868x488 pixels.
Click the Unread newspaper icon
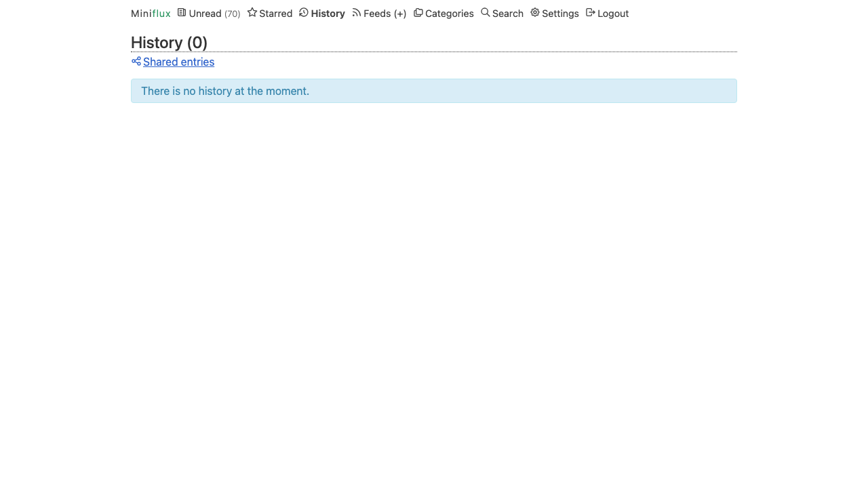[182, 12]
